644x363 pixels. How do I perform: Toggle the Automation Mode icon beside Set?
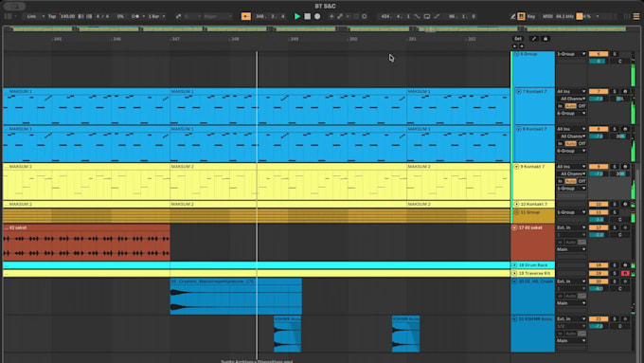tap(533, 39)
